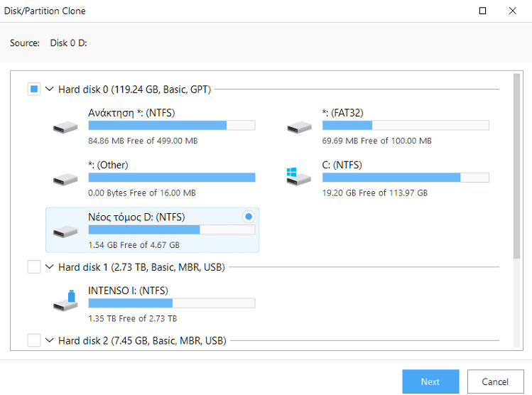Close the Disk/Partition Clone dialog
This screenshot has height=395, width=532.
click(x=512, y=11)
